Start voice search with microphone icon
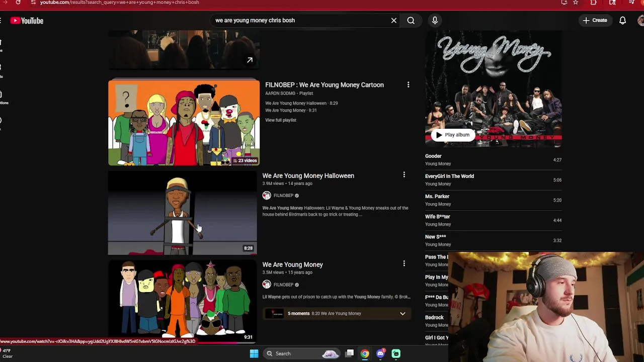644x362 pixels. [x=435, y=21]
